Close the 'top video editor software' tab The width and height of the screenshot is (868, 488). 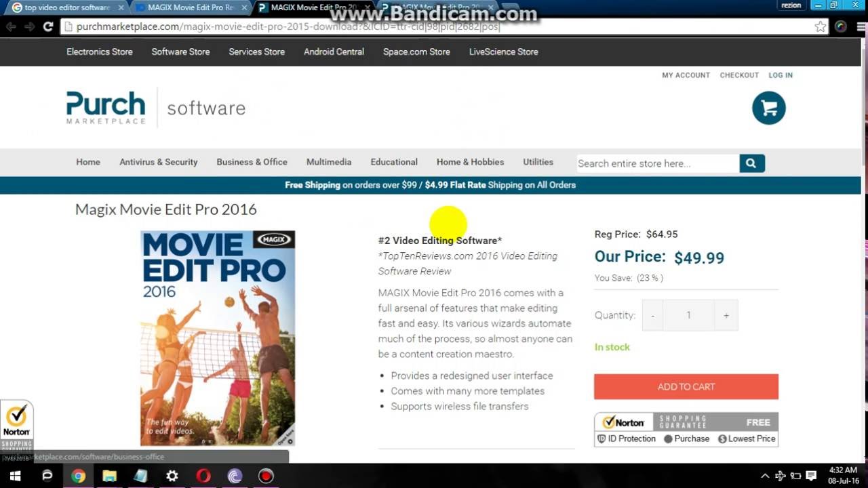click(121, 7)
